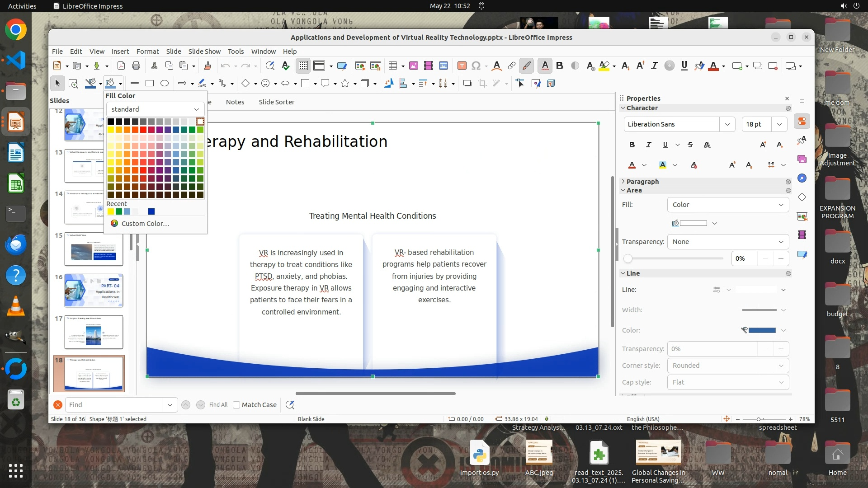The width and height of the screenshot is (868, 488).
Task: Toggle Italic in Character panel
Action: pos(649,145)
